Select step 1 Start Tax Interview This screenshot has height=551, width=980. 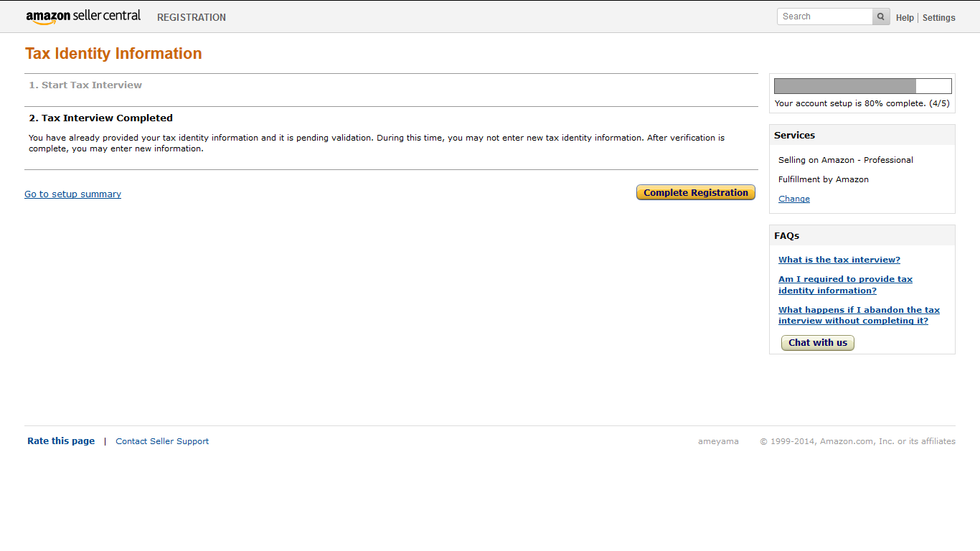tap(85, 85)
